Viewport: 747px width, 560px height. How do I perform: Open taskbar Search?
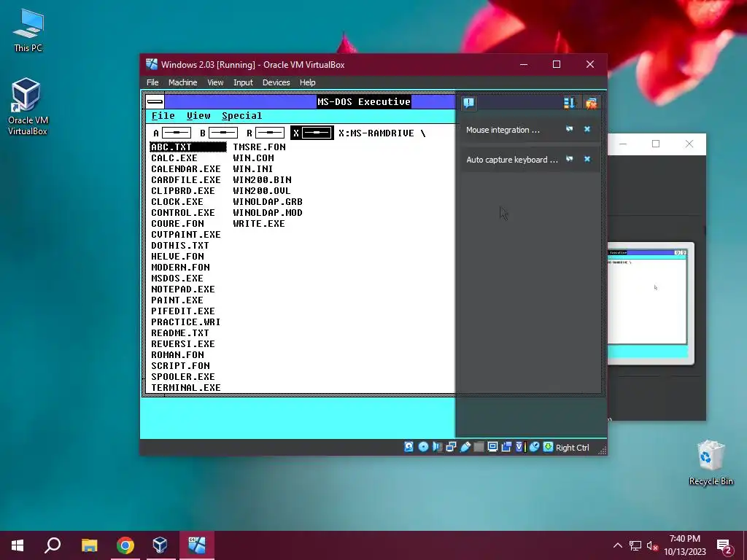[53, 545]
